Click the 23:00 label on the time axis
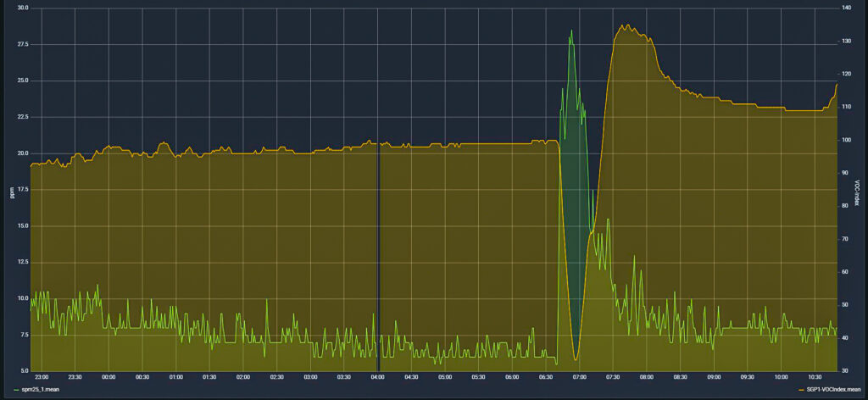 click(42, 377)
